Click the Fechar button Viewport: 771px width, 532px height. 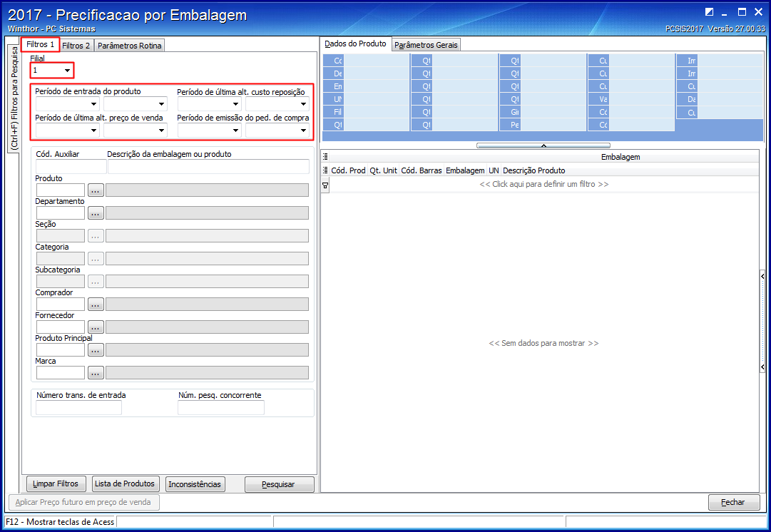coord(733,502)
